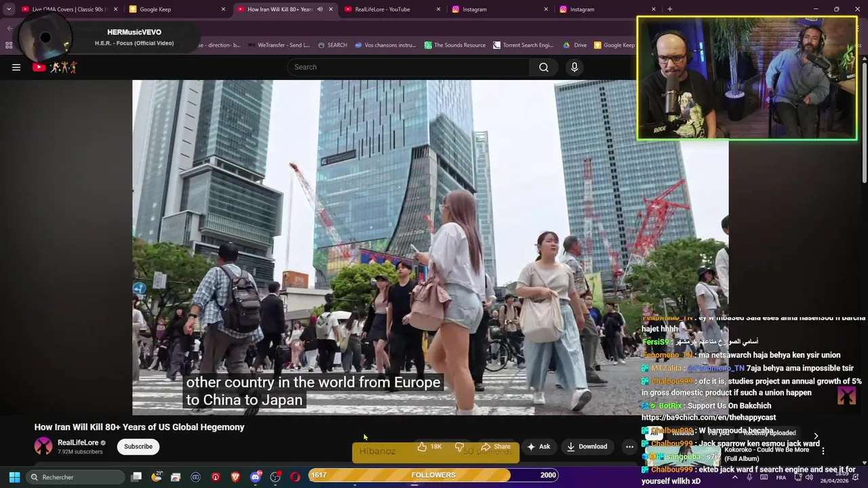Image resolution: width=868 pixels, height=488 pixels.
Task: Start voice search with the microphone icon
Action: (x=574, y=67)
